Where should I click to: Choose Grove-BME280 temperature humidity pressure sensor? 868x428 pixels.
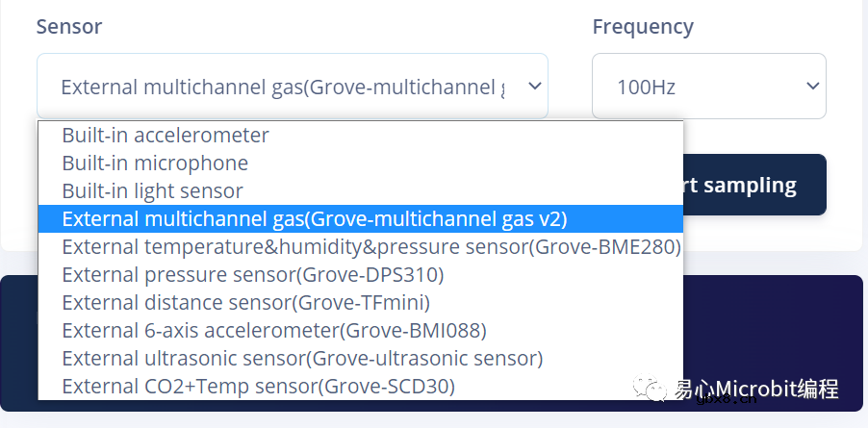click(371, 247)
